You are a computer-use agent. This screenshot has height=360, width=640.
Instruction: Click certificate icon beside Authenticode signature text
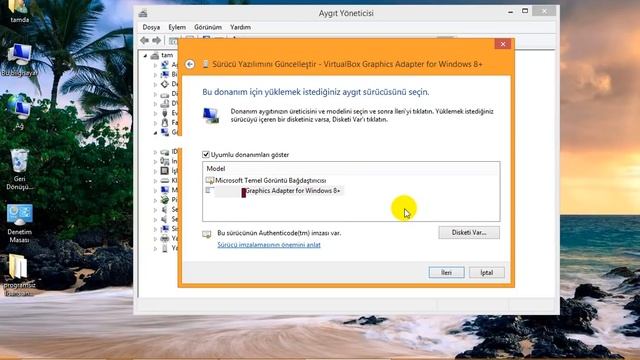point(207,234)
